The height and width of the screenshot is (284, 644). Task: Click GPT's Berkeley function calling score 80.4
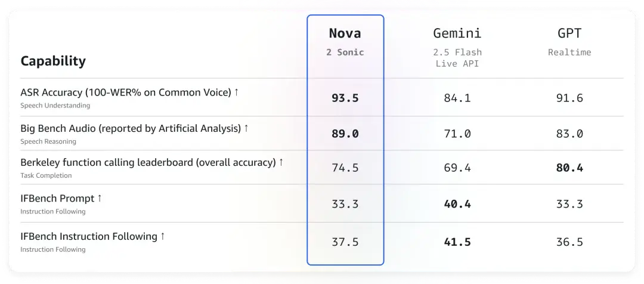[569, 168]
